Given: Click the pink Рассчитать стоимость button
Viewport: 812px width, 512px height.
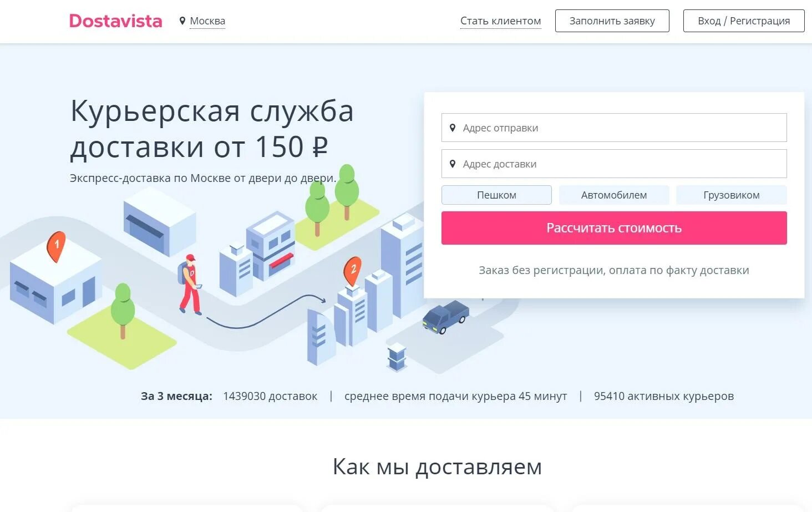Looking at the screenshot, I should 614,228.
